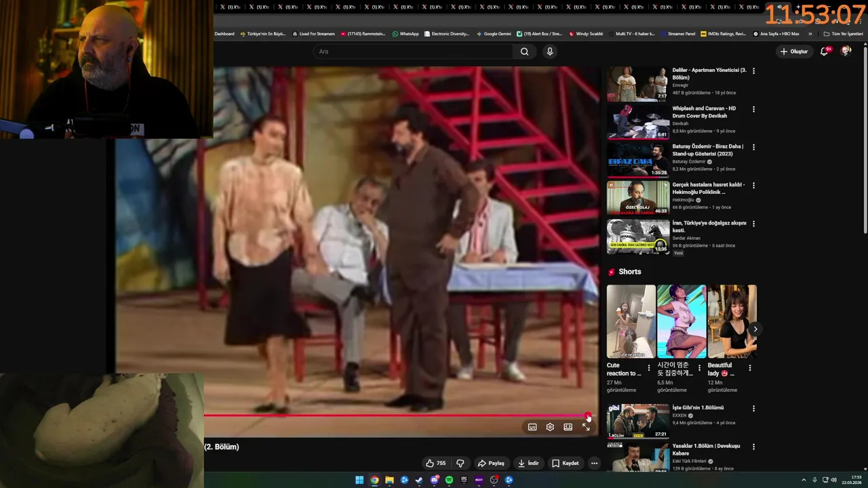
Task: Open Baturay Özdemir Biraz Daha thumbnail
Action: point(637,160)
